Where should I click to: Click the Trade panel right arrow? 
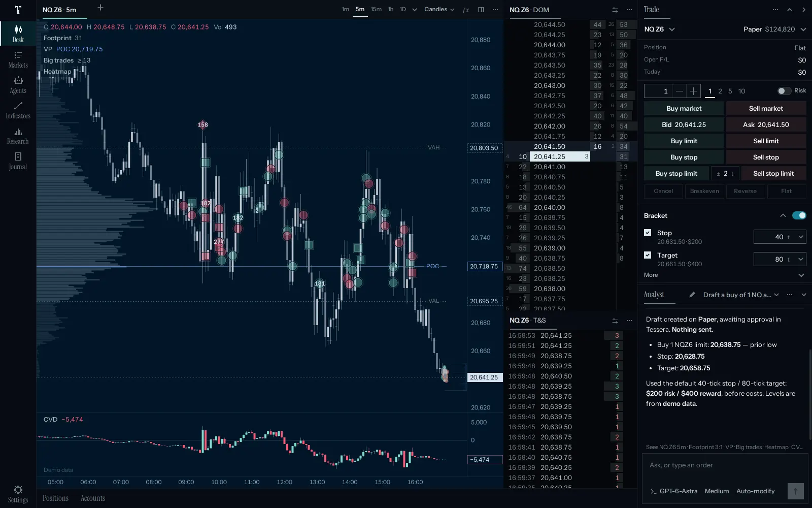click(804, 10)
